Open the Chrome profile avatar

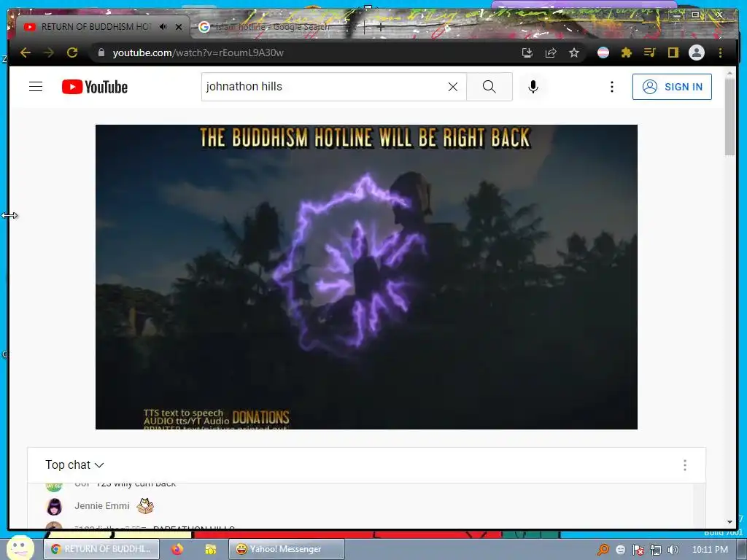tap(697, 52)
